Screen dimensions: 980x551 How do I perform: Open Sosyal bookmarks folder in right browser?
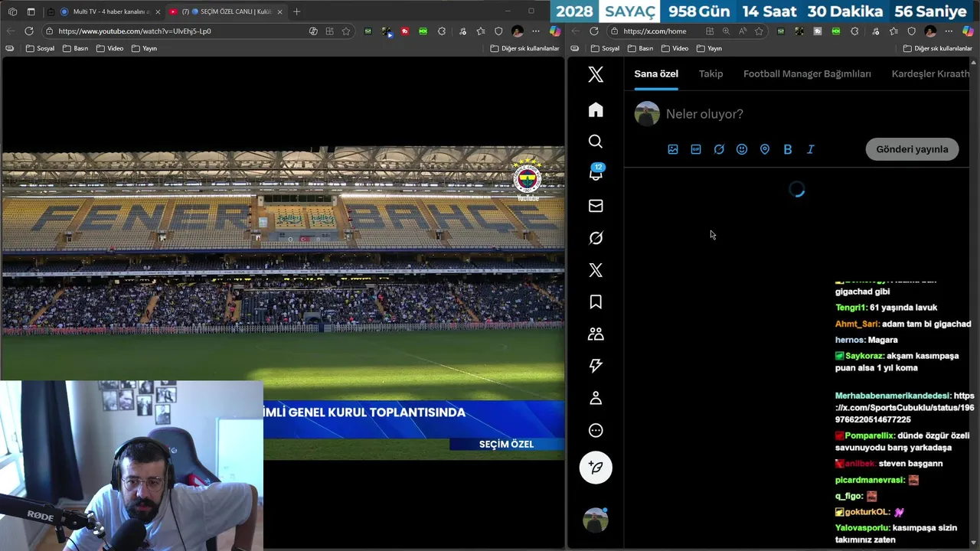(605, 48)
